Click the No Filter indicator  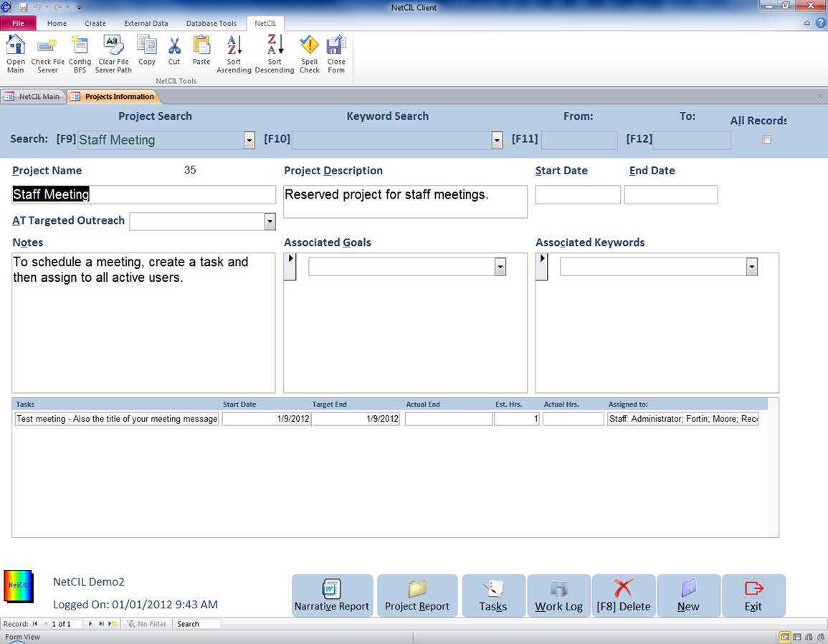point(146,624)
